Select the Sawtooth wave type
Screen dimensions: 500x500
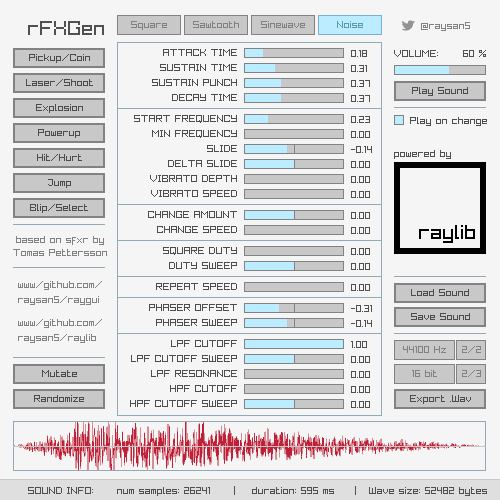coord(216,25)
